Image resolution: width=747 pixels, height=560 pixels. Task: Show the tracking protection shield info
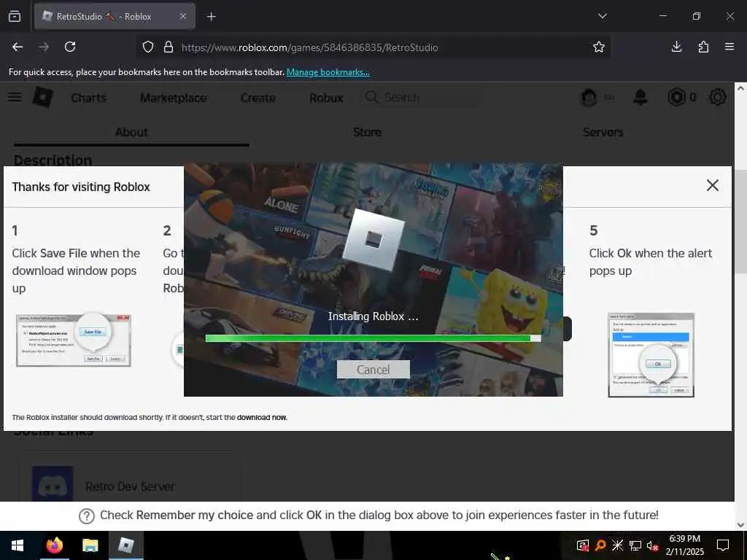coord(148,47)
